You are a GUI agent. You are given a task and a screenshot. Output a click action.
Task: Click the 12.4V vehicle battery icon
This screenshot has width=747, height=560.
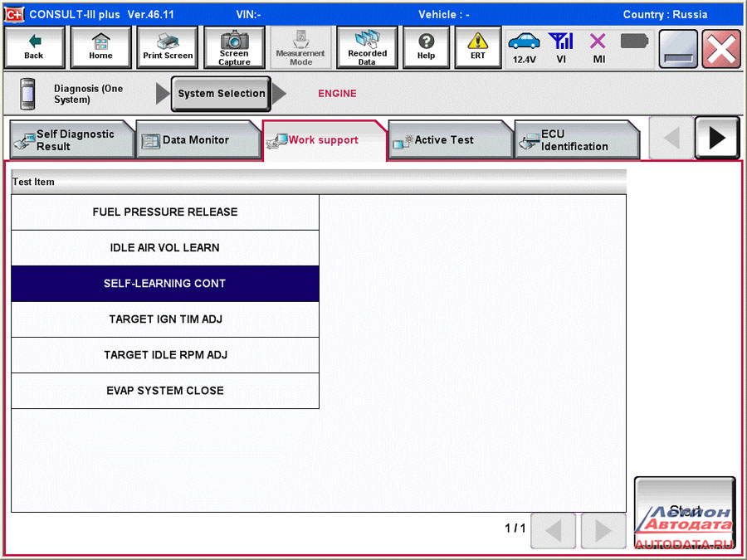coord(524,47)
